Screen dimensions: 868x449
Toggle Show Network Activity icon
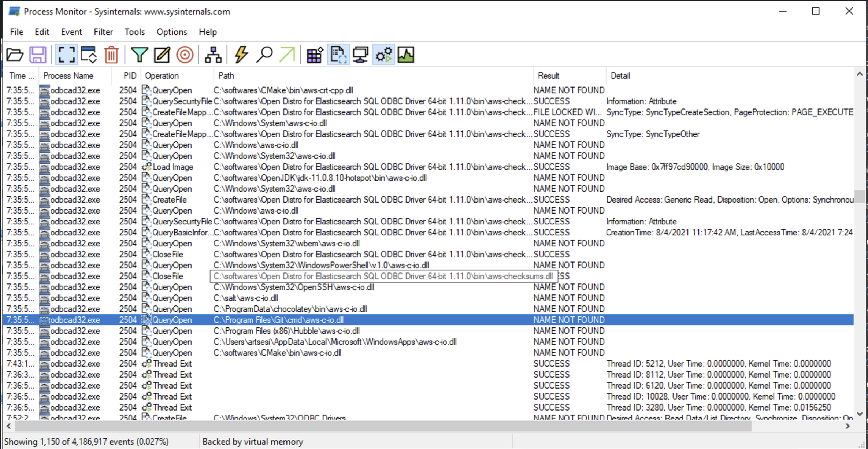[x=360, y=55]
